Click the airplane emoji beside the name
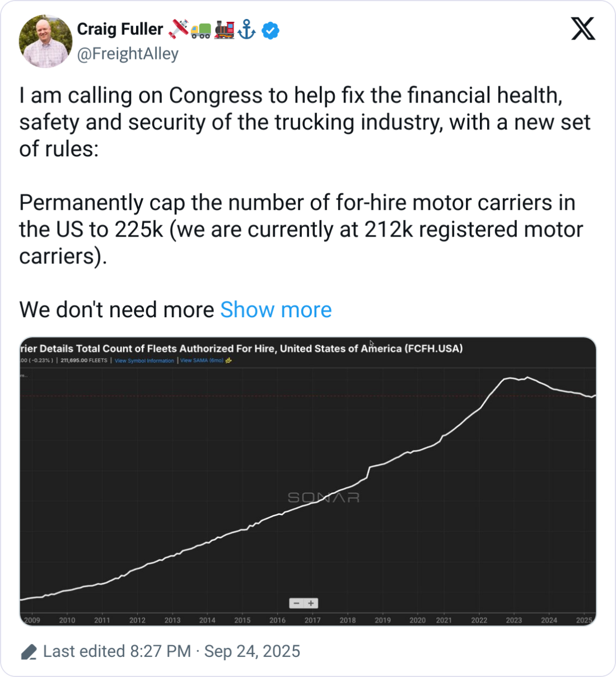Image resolution: width=616 pixels, height=677 pixels. tap(179, 29)
